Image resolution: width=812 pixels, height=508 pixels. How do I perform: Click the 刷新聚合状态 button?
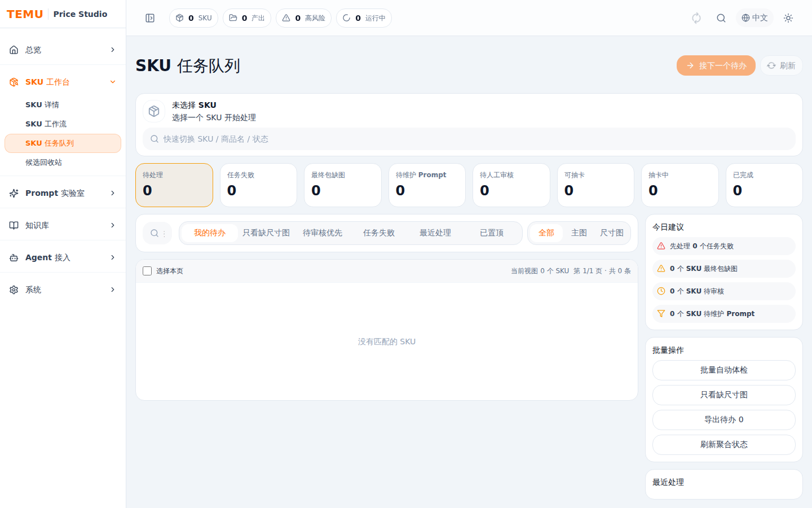tap(724, 445)
